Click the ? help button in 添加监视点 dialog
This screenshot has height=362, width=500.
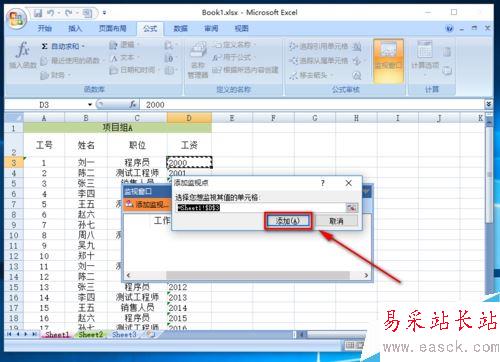(323, 183)
